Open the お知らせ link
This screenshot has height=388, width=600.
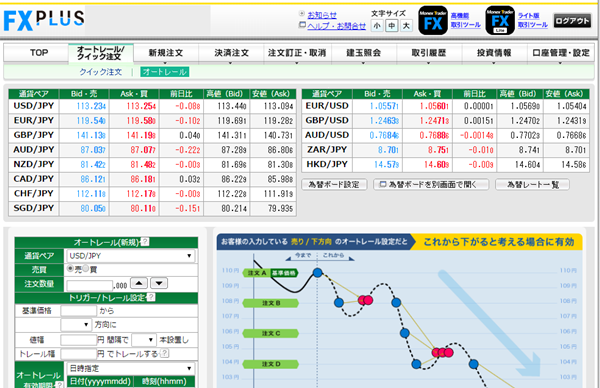coord(322,15)
